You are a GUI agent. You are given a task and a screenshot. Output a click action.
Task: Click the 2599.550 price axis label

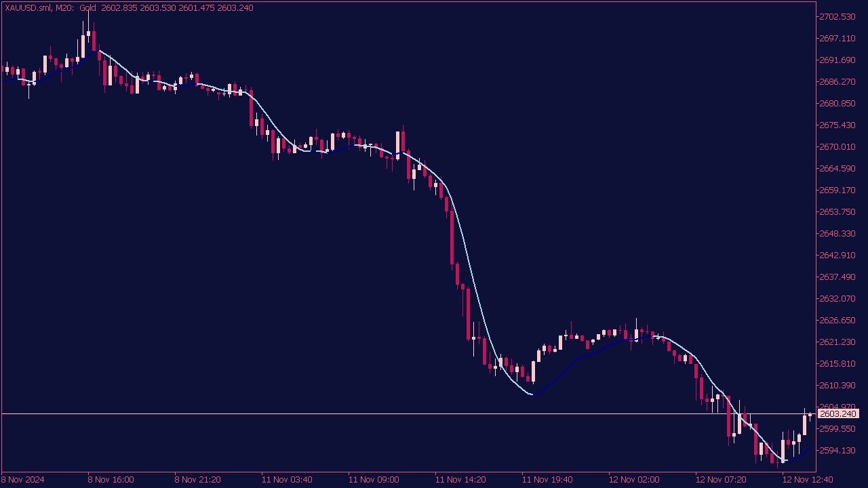(x=838, y=428)
